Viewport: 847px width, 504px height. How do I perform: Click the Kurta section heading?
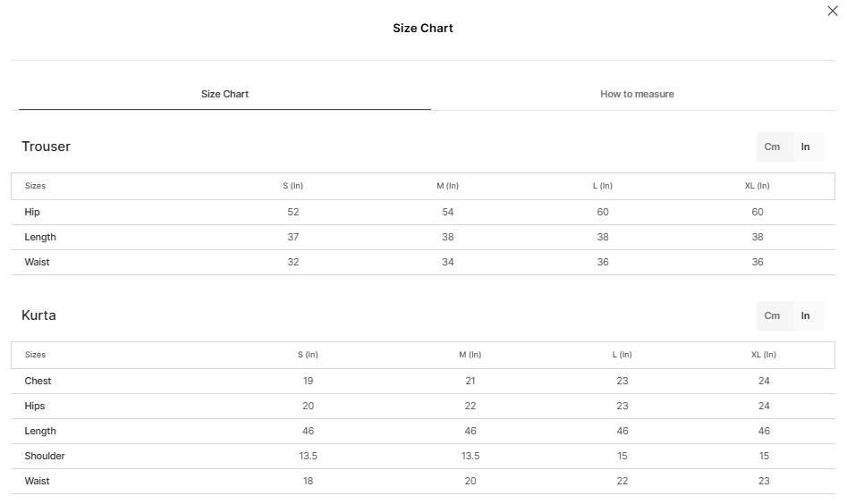38,315
